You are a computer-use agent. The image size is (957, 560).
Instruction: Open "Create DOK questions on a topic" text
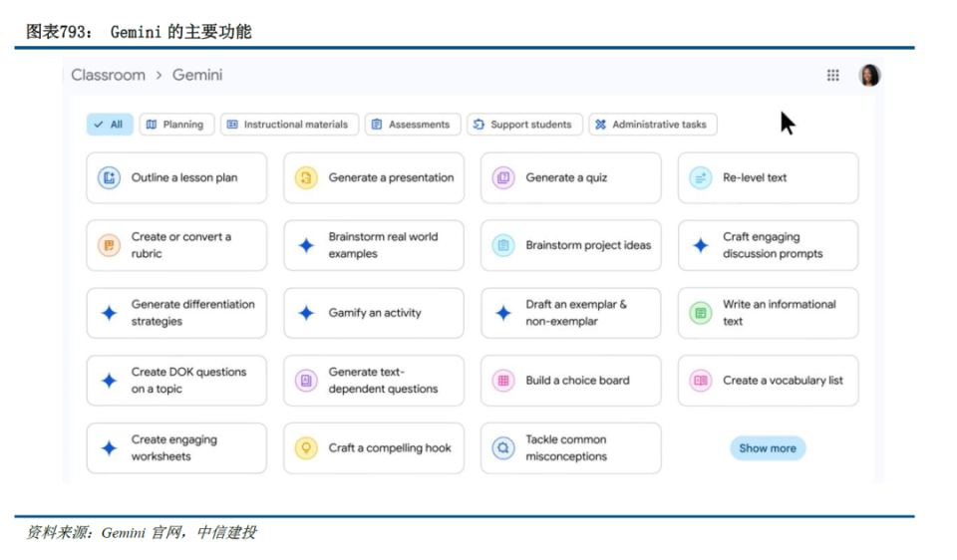pyautogui.click(x=188, y=381)
